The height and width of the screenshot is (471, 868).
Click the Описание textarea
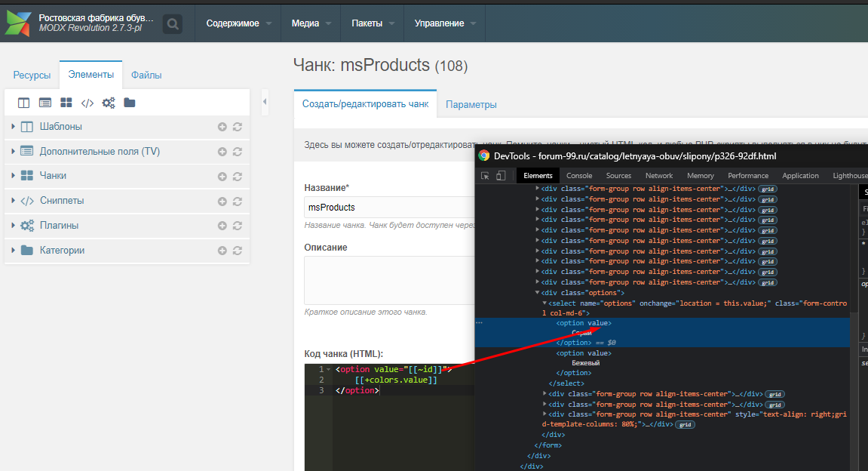pyautogui.click(x=389, y=280)
